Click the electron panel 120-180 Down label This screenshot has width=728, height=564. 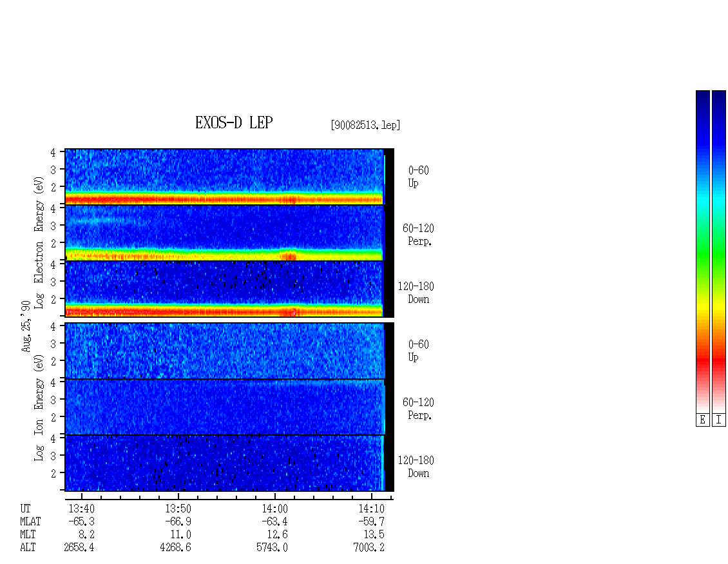point(416,293)
